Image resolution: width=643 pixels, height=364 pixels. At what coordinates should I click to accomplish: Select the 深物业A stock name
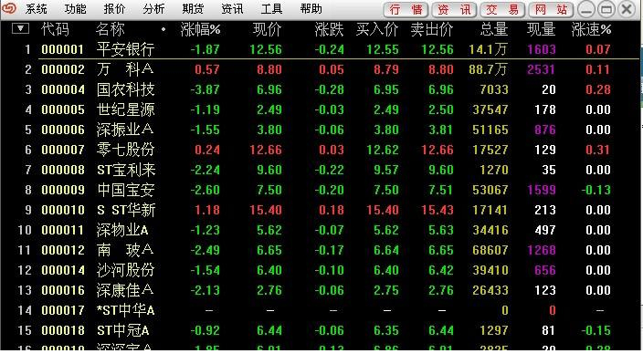coord(122,230)
